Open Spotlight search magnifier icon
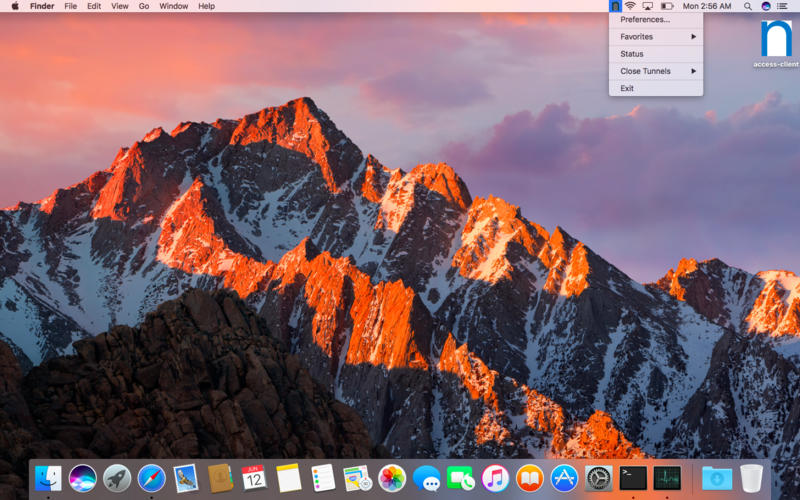Screen dimensions: 800x500 (748, 6)
